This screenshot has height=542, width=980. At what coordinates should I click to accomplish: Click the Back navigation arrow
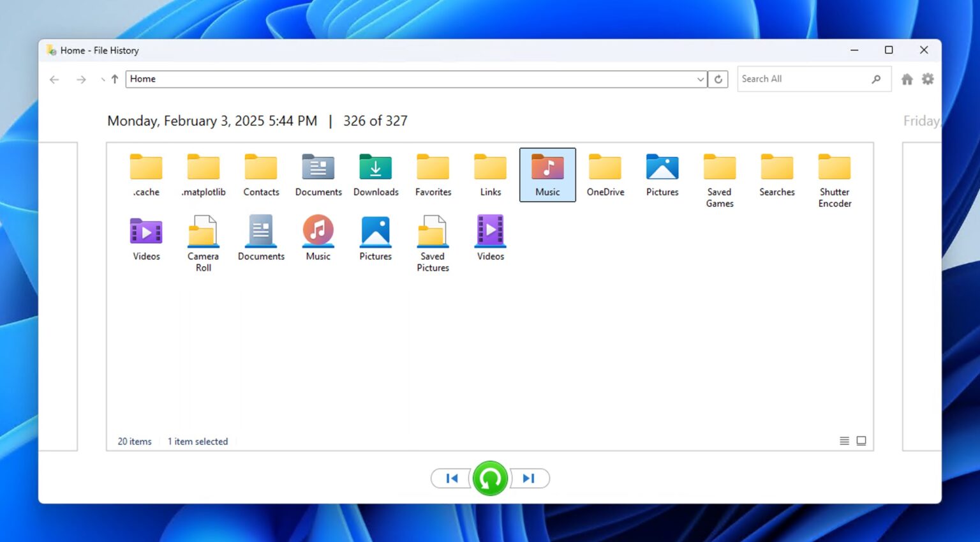point(54,79)
